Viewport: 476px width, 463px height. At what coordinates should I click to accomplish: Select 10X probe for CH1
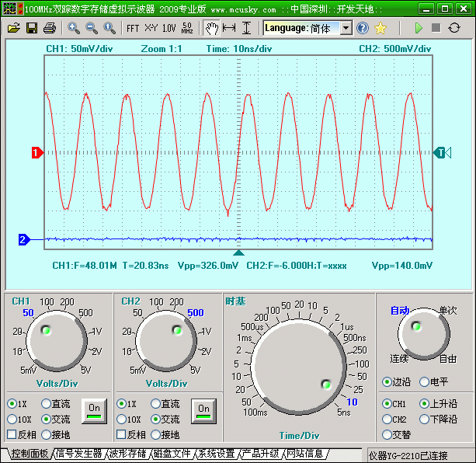point(12,419)
